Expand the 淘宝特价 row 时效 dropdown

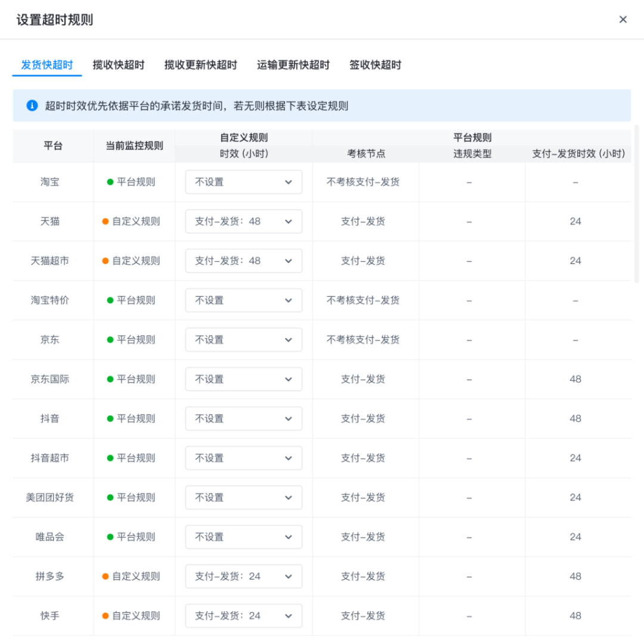tap(243, 300)
